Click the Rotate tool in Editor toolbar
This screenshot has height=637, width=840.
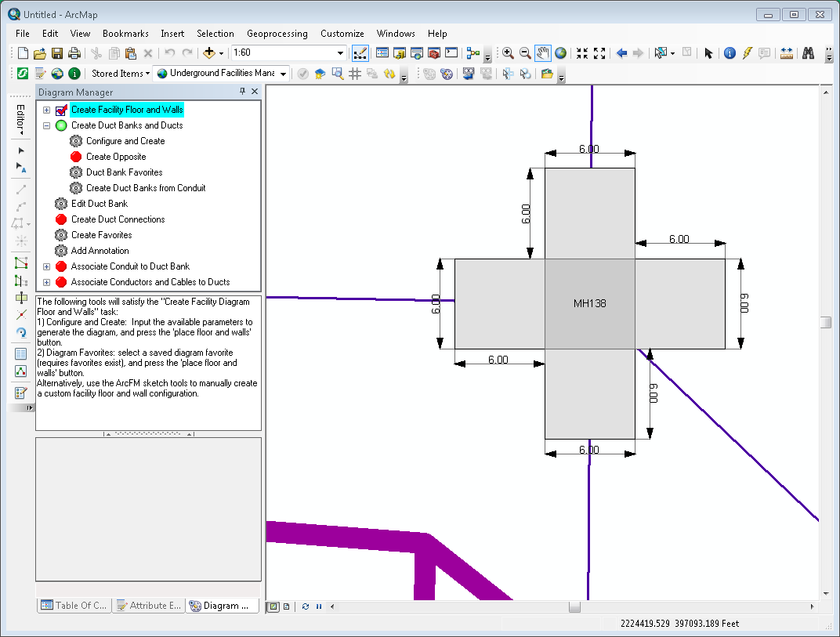(21, 333)
